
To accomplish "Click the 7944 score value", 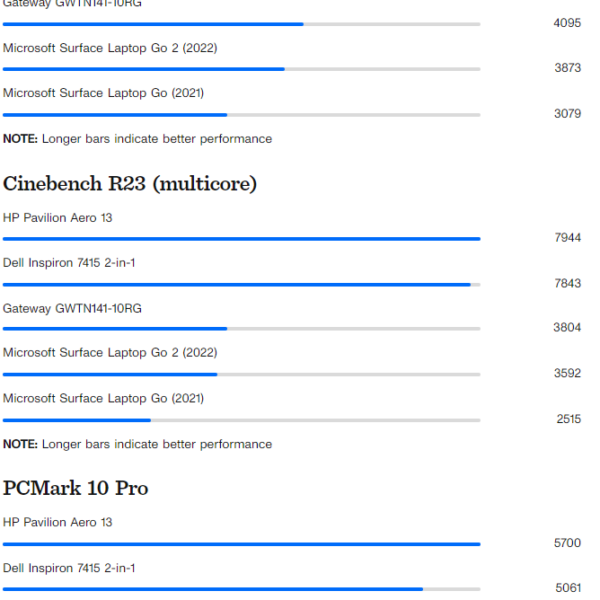I will coord(567,238).
